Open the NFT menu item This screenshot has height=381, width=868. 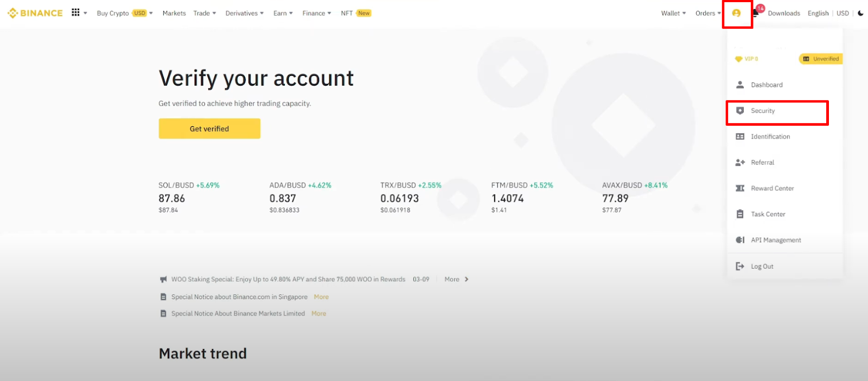point(347,13)
